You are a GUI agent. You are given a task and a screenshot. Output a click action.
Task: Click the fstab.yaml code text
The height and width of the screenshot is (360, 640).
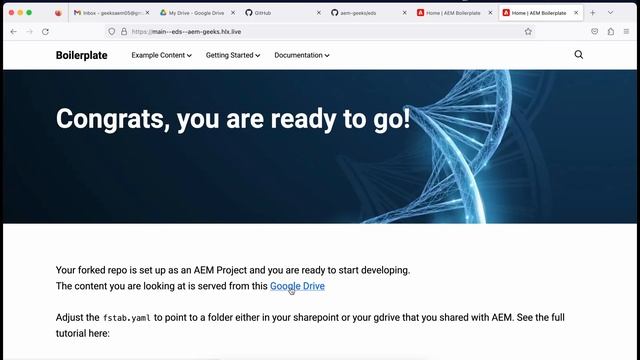pos(127,318)
